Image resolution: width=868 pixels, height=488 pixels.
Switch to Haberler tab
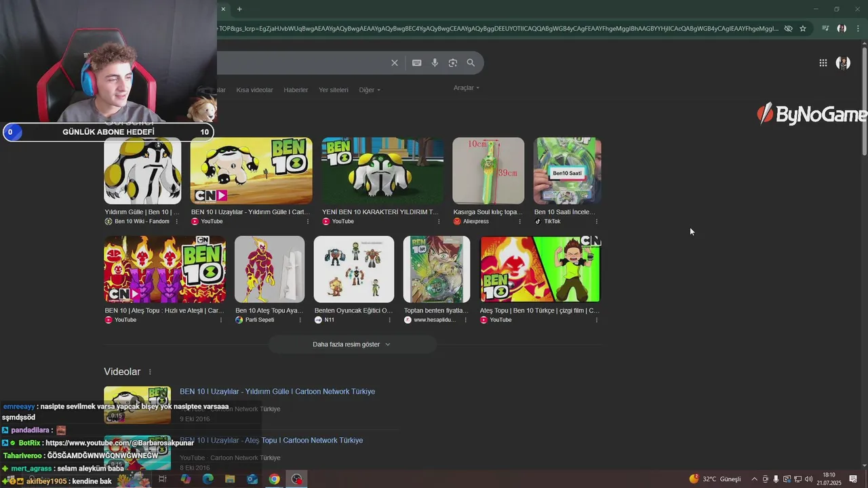296,90
